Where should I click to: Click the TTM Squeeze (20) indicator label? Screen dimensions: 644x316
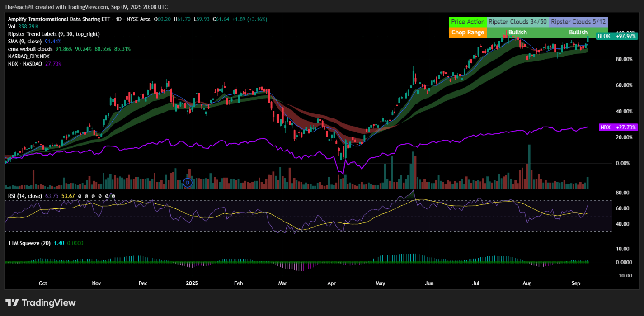[29, 243]
